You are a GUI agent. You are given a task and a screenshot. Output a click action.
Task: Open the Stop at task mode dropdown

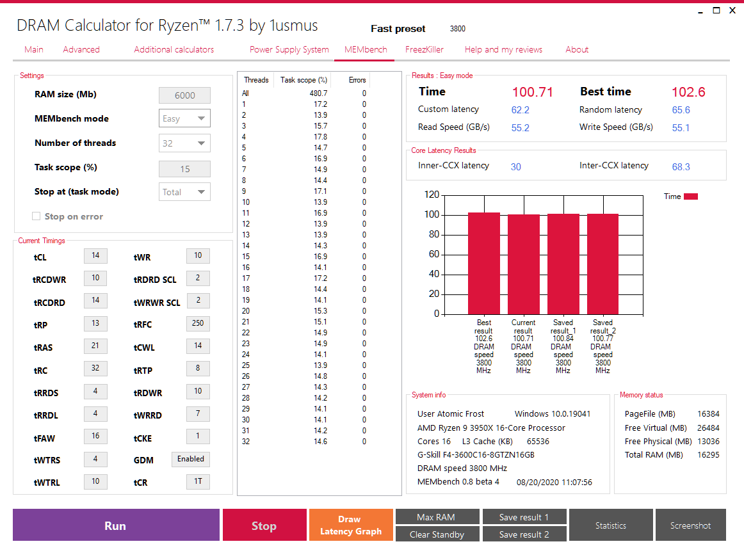pos(184,191)
